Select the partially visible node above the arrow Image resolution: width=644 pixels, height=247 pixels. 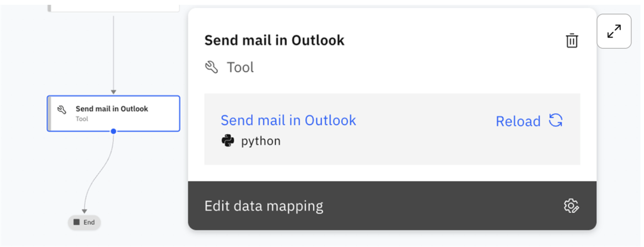coord(114,6)
